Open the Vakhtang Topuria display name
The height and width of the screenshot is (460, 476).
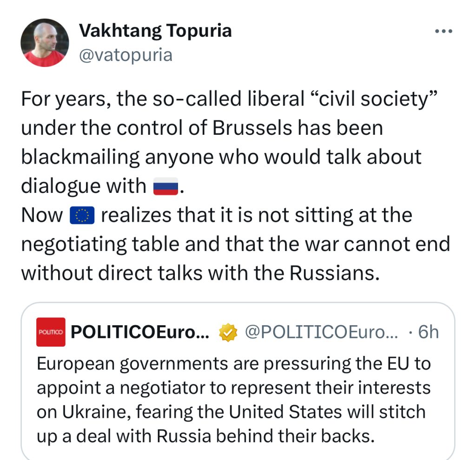(155, 31)
